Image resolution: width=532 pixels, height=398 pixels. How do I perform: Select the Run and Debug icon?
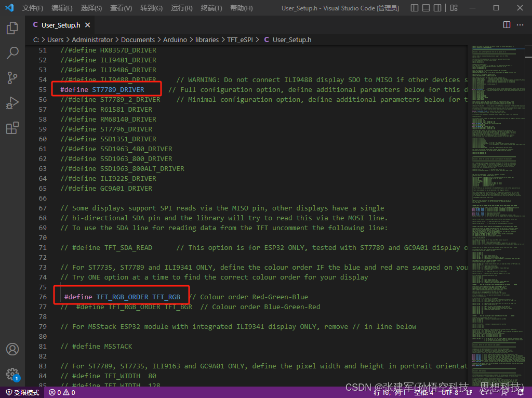point(12,103)
